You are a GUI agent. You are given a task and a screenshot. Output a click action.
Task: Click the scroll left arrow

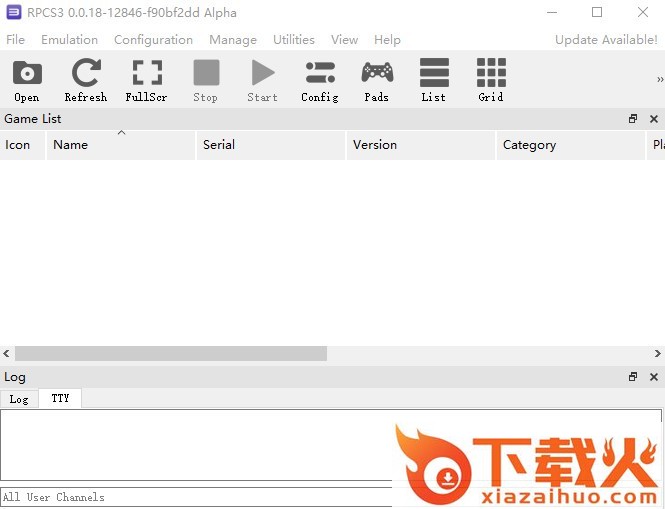pyautogui.click(x=6, y=353)
